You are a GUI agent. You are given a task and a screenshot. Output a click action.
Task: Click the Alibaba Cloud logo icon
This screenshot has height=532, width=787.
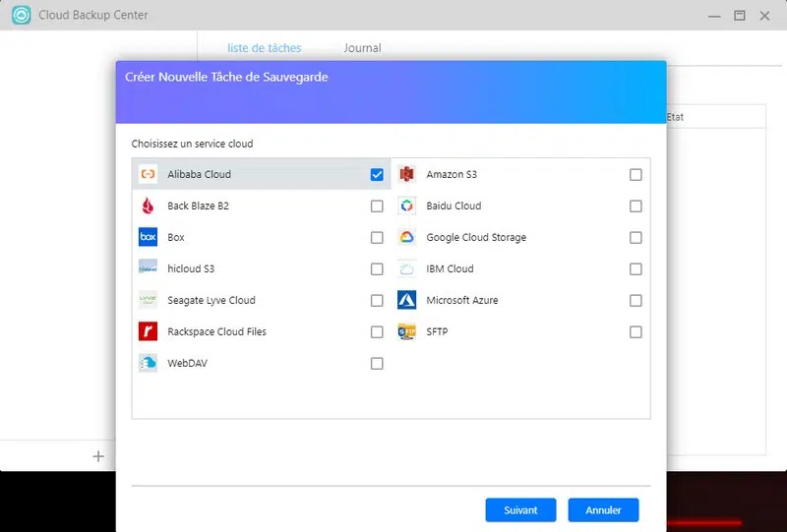148,174
